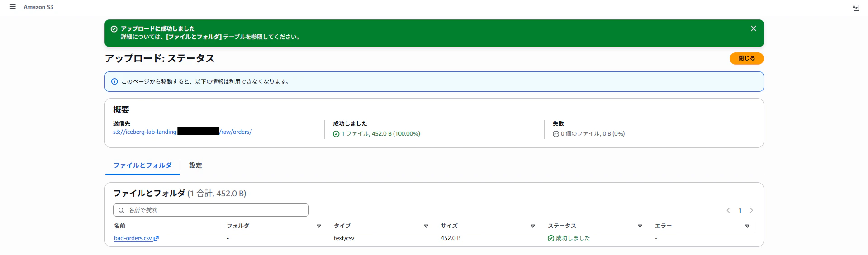The width and height of the screenshot is (868, 255).
Task: Go to previous page of results
Action: (728, 210)
